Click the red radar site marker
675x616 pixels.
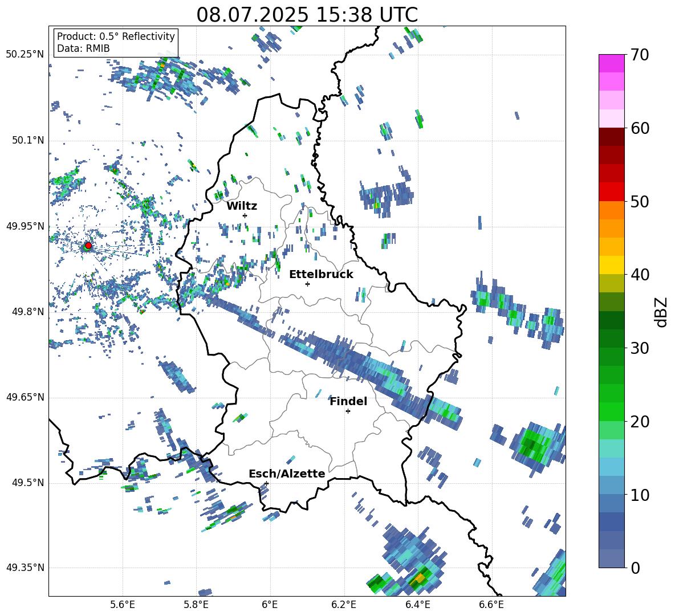(x=88, y=245)
